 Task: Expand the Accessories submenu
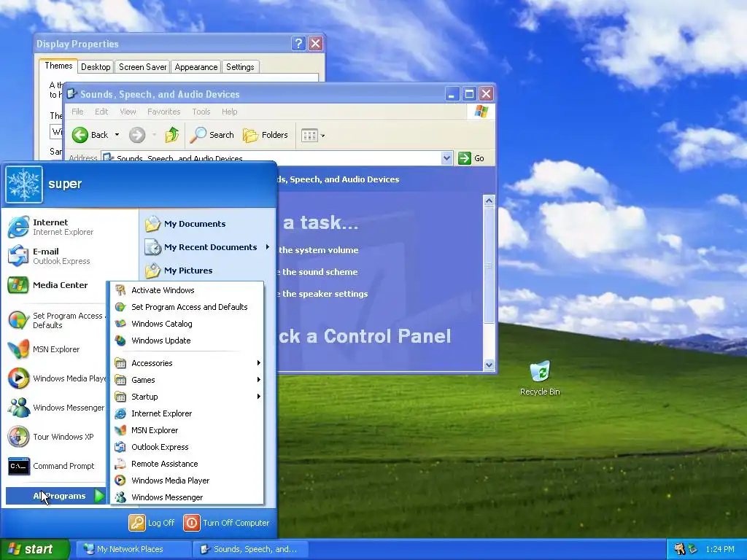click(187, 363)
